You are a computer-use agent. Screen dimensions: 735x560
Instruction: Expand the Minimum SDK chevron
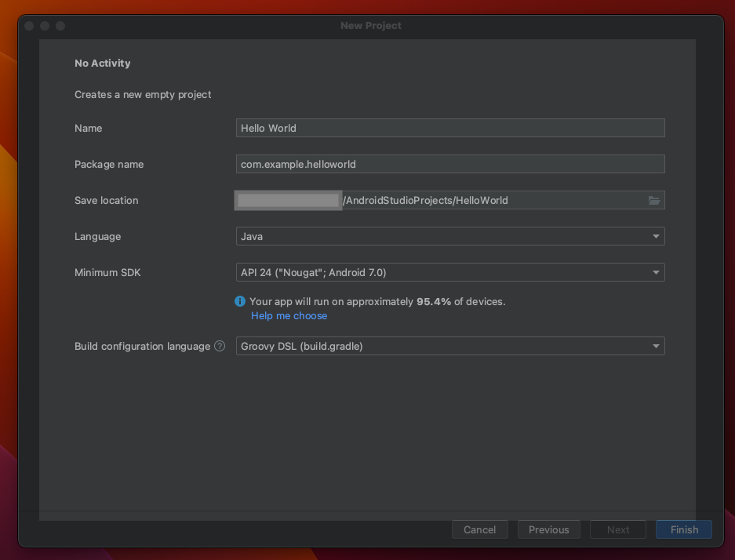(x=656, y=272)
